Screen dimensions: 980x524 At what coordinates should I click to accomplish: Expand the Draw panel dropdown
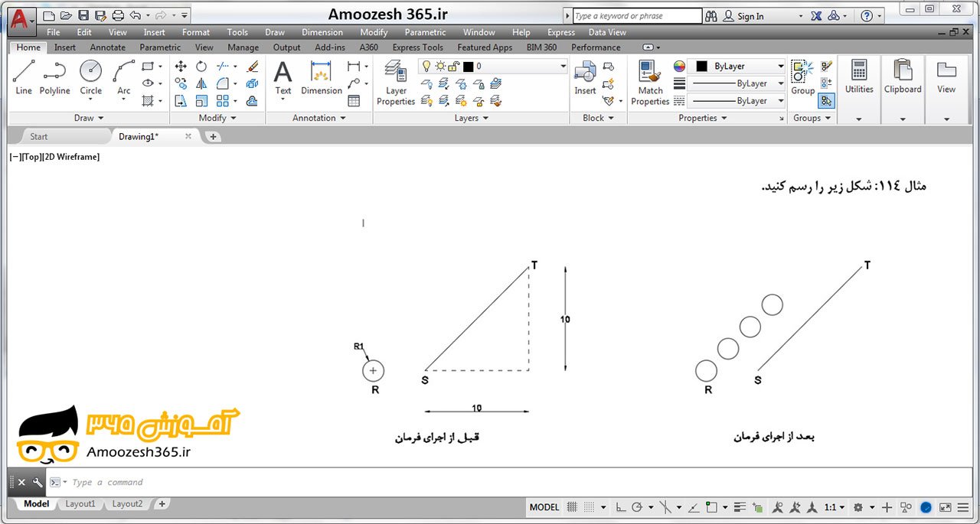point(90,118)
